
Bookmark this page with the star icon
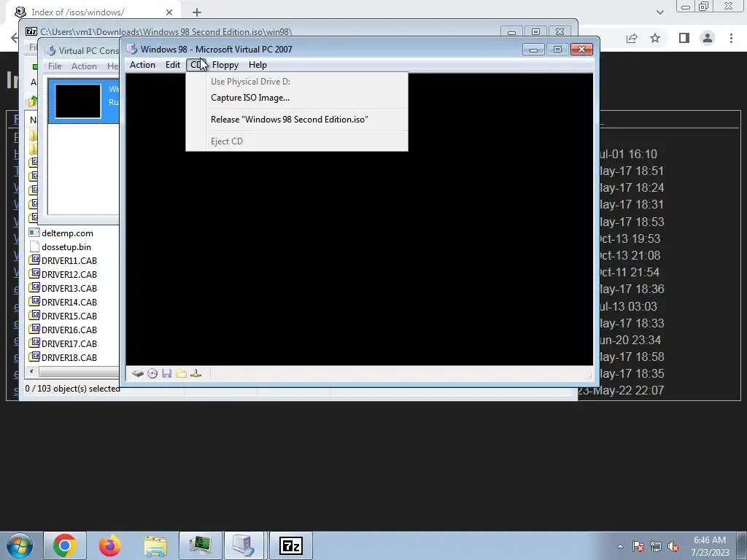tap(656, 38)
